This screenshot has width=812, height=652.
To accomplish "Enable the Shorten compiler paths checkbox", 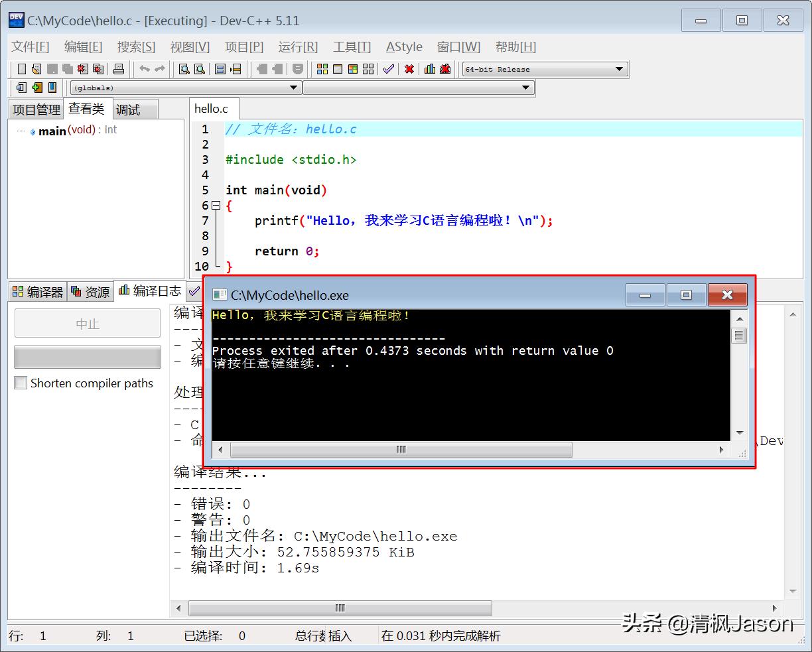I will 21,383.
